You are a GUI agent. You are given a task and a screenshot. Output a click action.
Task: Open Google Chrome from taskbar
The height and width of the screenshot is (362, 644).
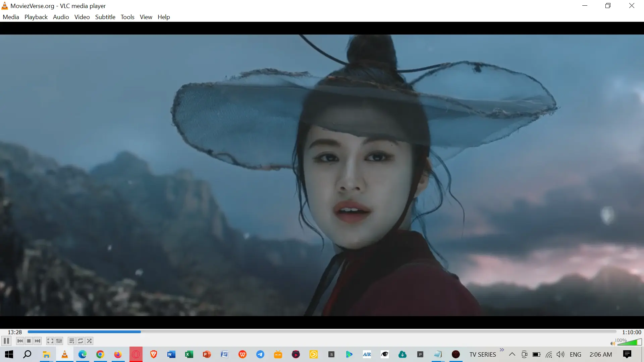100,354
